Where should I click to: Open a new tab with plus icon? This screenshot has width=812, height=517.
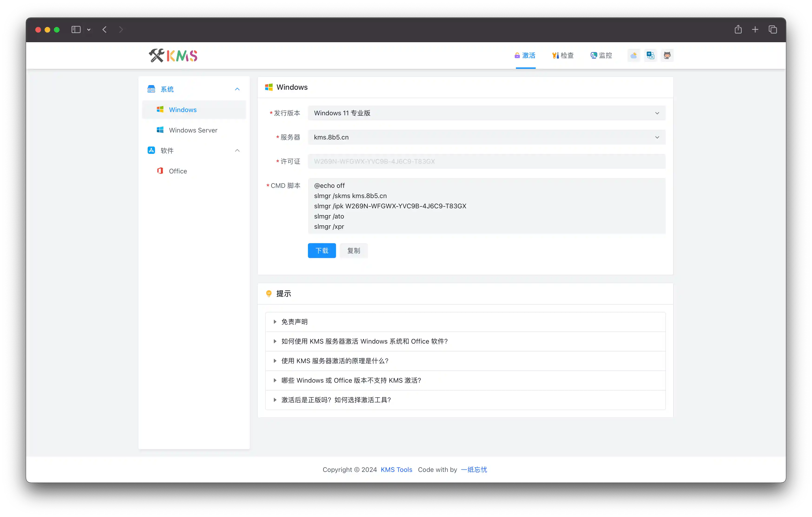755,30
